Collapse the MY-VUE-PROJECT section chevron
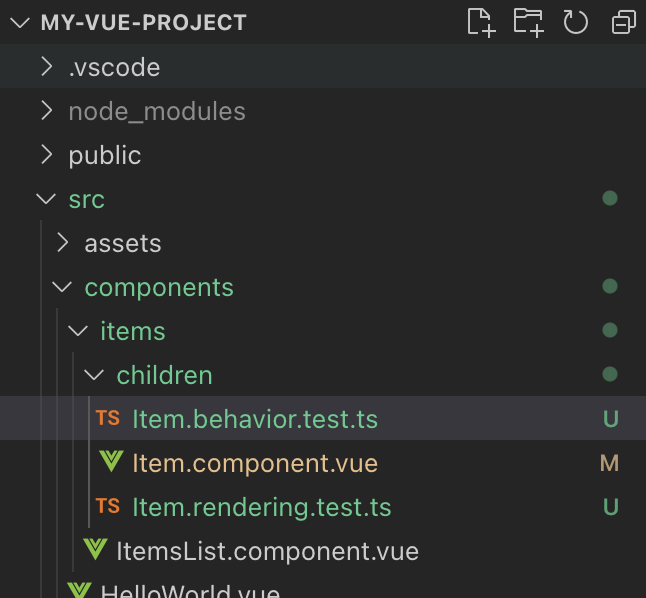Screen dimensions: 646x598 [x=20, y=22]
